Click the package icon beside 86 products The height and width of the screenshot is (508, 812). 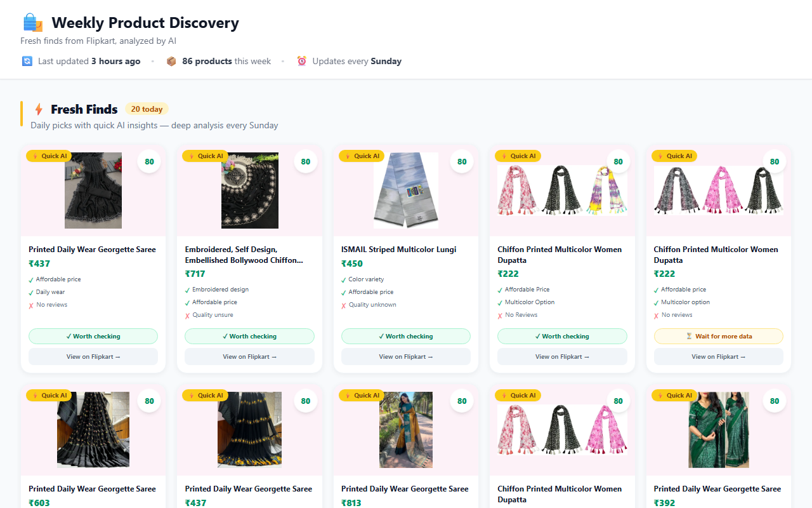[x=171, y=61]
